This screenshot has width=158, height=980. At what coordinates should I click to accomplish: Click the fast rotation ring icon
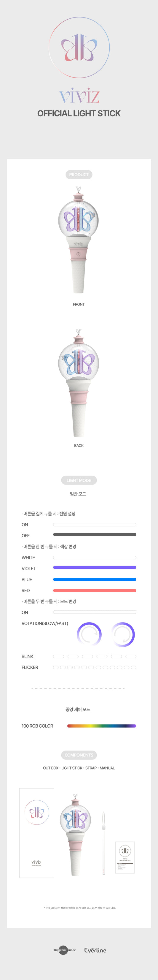123,634
